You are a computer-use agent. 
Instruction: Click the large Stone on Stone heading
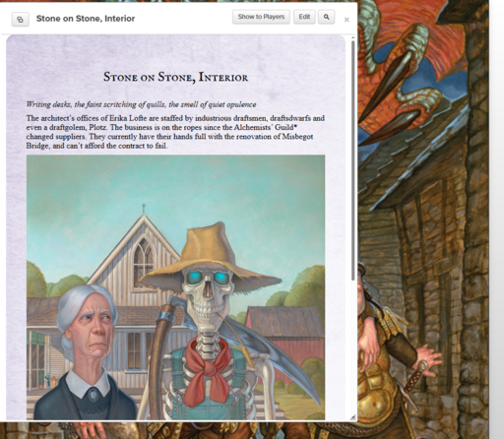176,77
